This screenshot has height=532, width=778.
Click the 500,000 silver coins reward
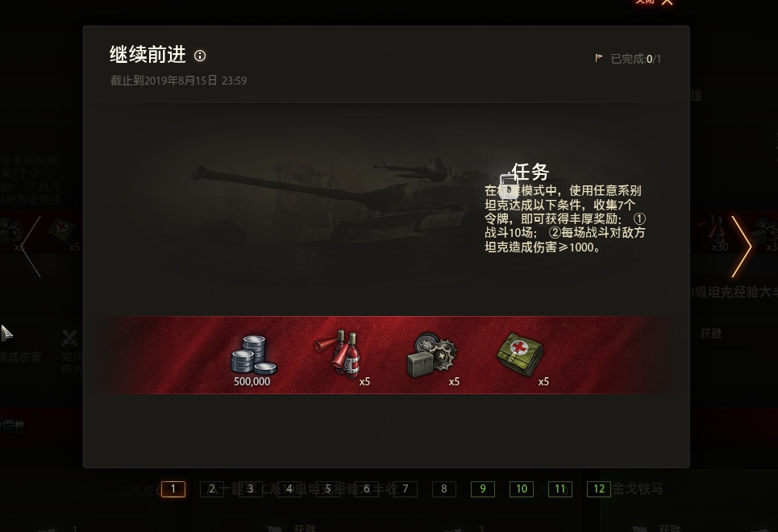(x=253, y=360)
